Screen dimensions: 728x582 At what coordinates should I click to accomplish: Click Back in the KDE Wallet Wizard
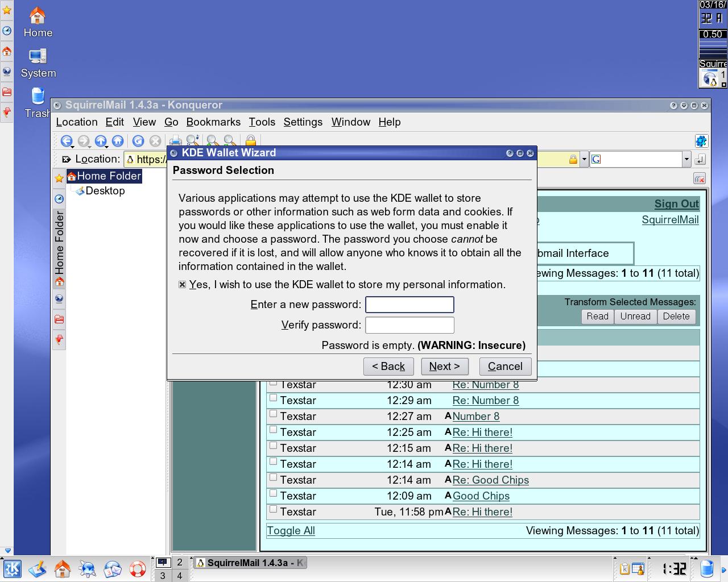pos(388,367)
